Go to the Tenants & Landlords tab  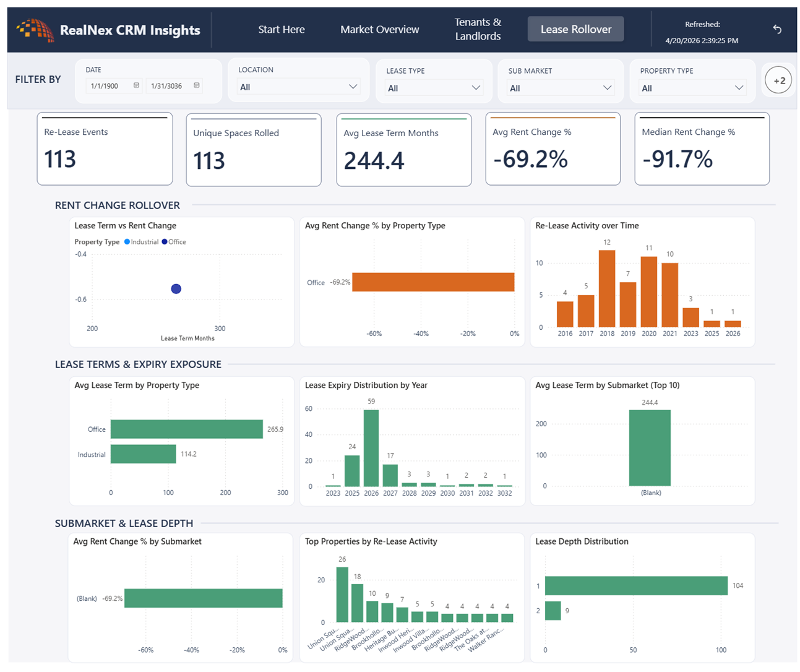(x=478, y=29)
